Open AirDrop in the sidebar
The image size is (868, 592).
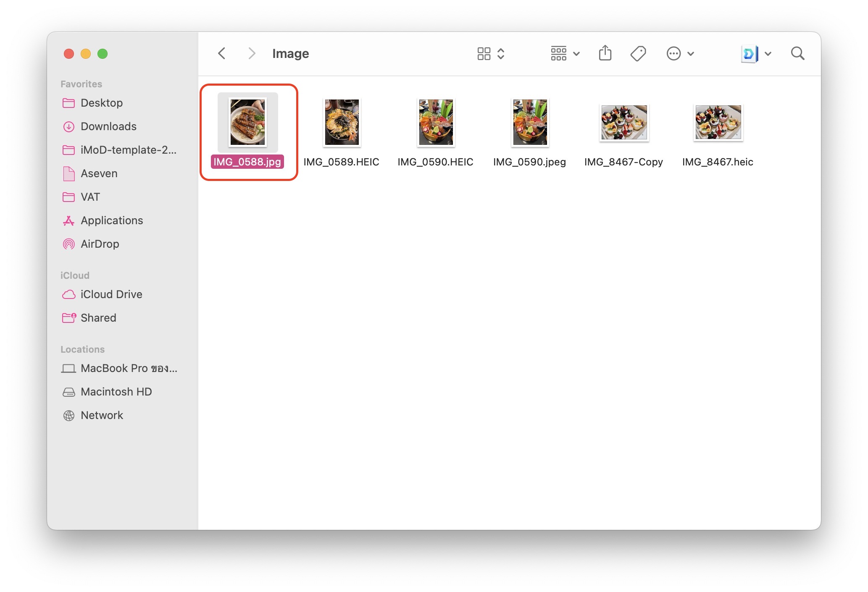pos(100,244)
